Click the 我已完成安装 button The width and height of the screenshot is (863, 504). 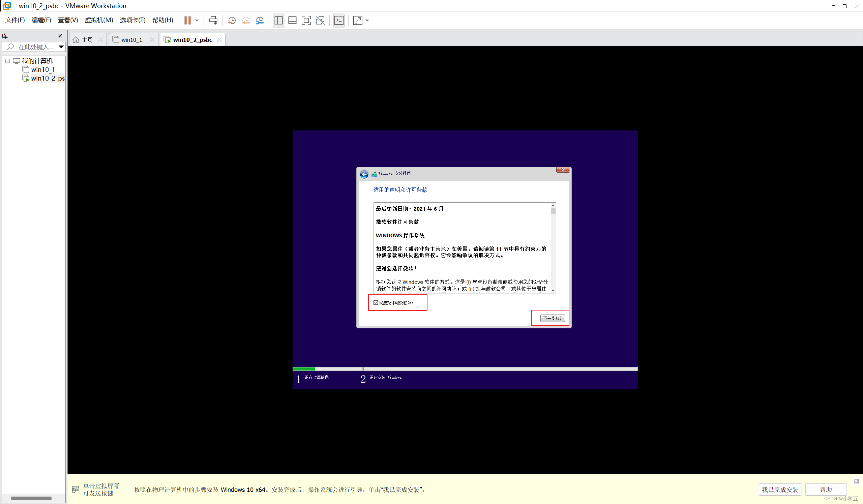click(780, 489)
